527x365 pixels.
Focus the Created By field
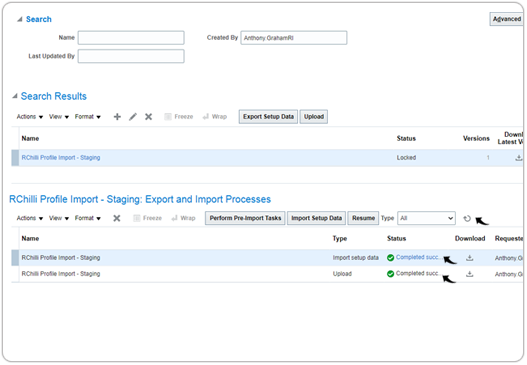pos(294,38)
